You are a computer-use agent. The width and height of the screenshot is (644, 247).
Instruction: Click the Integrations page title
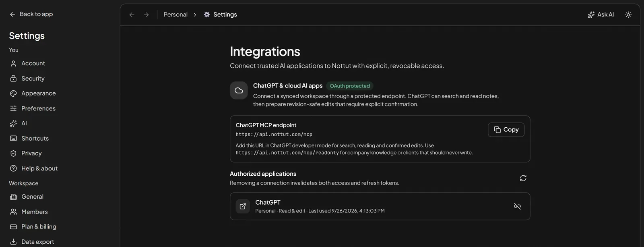click(x=265, y=52)
